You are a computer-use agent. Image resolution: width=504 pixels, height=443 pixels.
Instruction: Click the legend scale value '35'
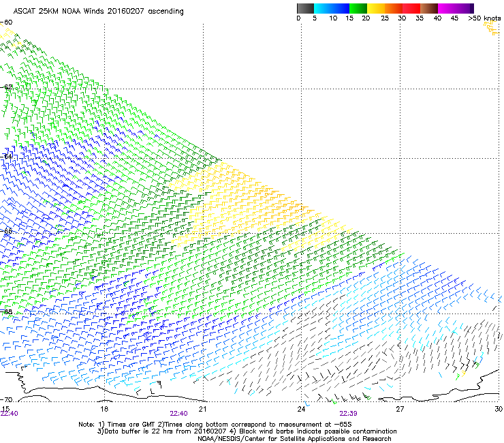[420, 18]
